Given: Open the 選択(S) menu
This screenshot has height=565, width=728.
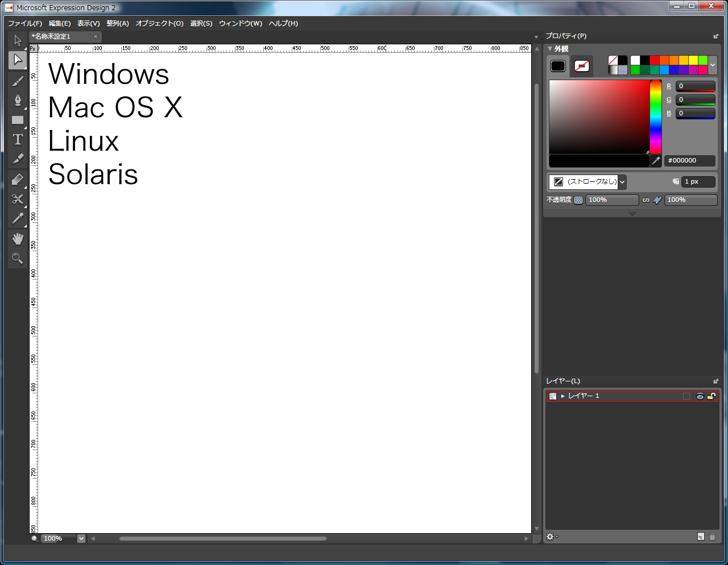Looking at the screenshot, I should click(201, 23).
